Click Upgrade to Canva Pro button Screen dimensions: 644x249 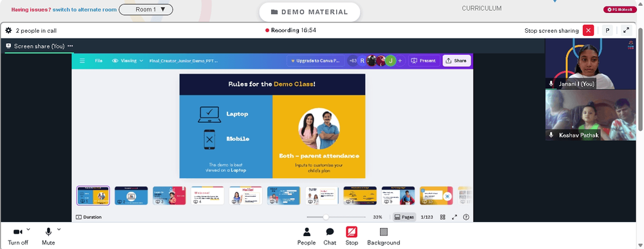point(316,60)
